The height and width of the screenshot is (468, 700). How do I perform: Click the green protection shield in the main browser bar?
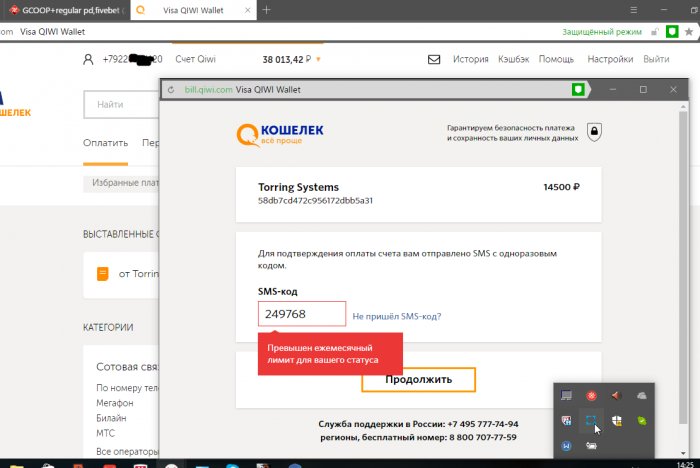pyautogui.click(x=672, y=32)
